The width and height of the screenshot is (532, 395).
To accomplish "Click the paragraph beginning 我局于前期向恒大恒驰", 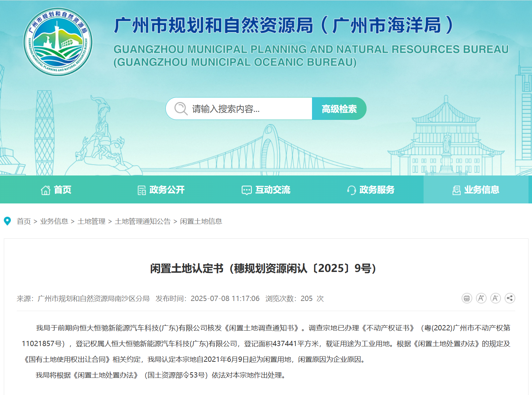I will [266, 344].
